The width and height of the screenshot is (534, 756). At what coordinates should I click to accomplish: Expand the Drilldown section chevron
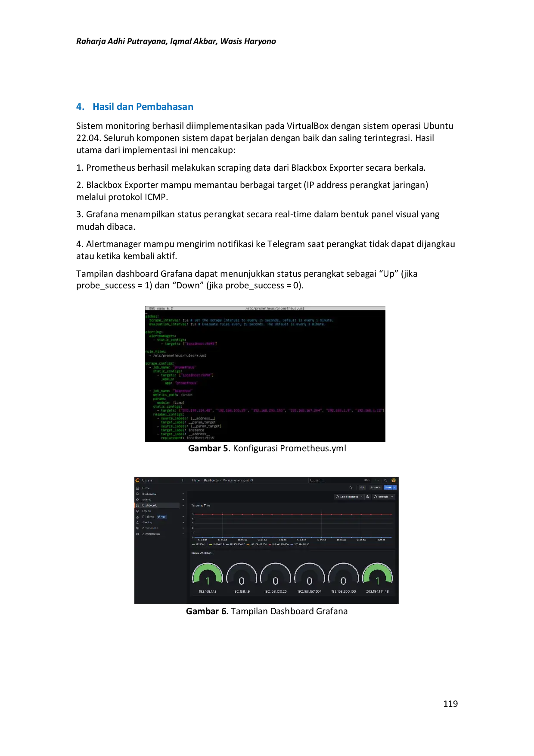coord(183,517)
